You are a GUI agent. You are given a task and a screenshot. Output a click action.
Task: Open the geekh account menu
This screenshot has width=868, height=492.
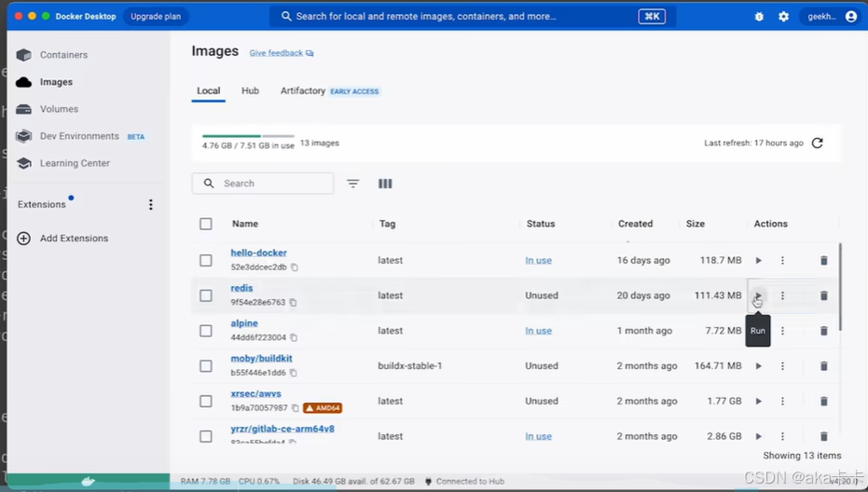831,17
